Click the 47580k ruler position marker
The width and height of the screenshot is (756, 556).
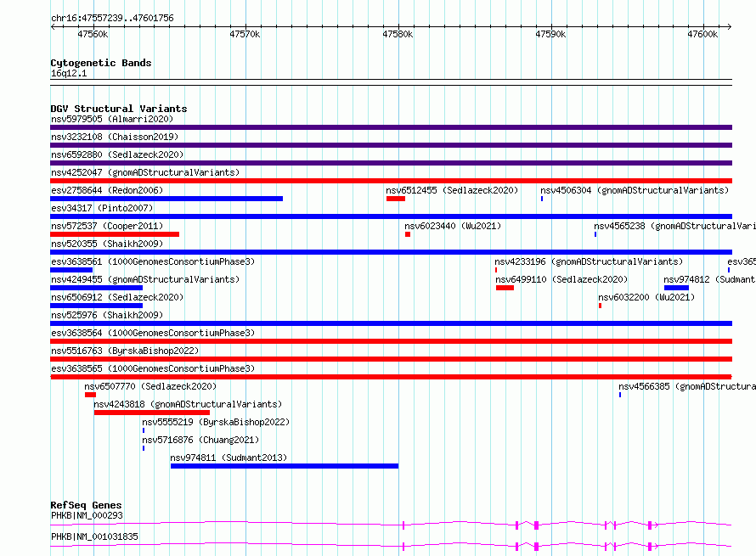pos(398,34)
